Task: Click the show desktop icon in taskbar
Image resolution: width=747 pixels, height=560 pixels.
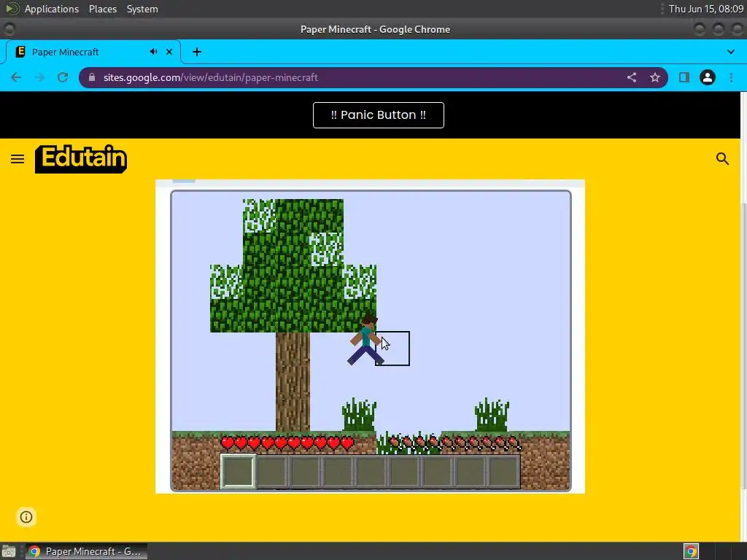Action: click(9, 551)
